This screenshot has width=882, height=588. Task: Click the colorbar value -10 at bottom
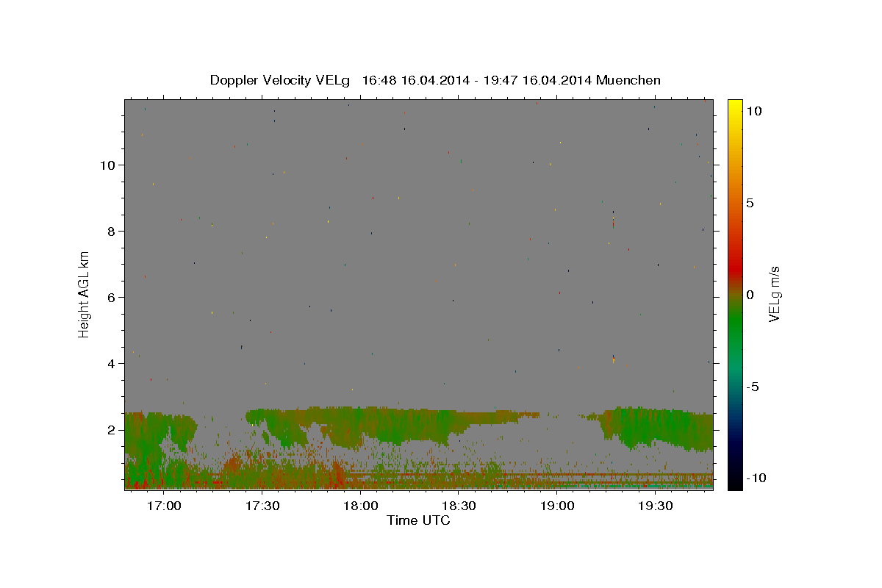[x=756, y=478]
